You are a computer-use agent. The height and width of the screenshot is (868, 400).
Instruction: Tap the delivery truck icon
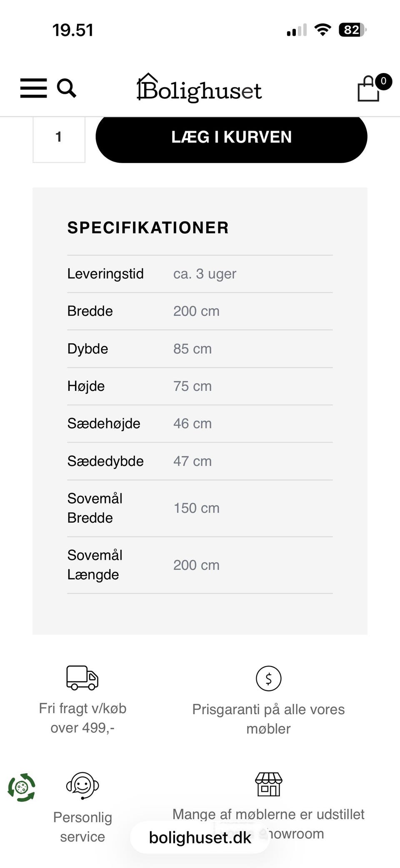coord(82,677)
